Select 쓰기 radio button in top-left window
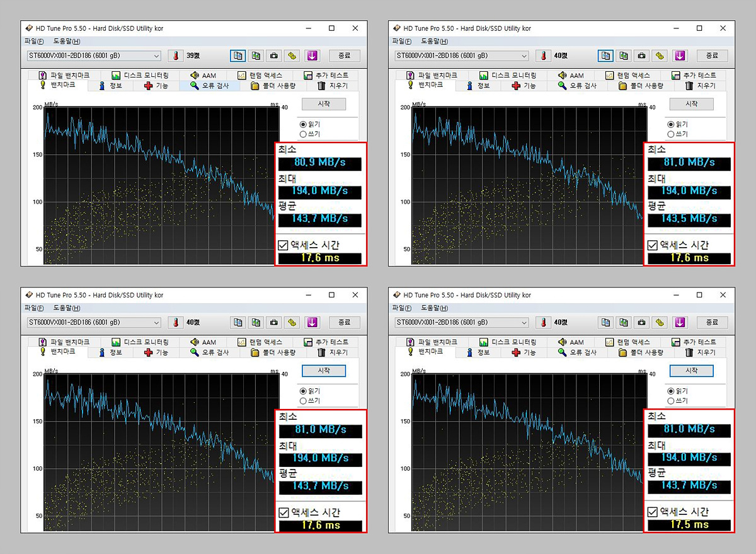This screenshot has height=554, width=756. [x=303, y=134]
